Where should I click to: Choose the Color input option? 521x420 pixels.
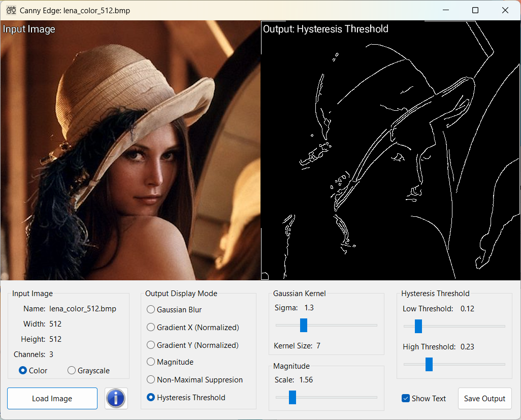tap(23, 371)
